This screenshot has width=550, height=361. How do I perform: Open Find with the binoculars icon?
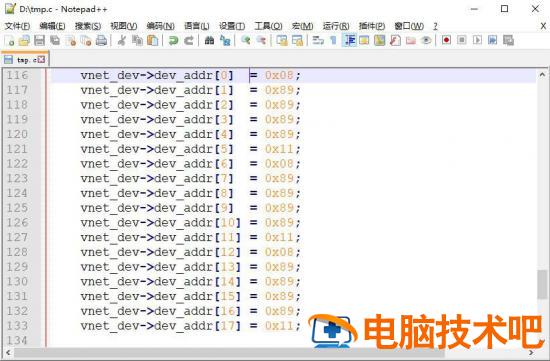click(209, 41)
